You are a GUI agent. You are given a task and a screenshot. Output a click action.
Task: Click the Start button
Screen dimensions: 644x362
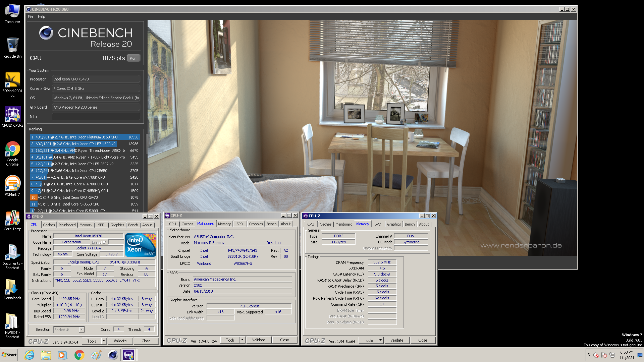(9, 355)
